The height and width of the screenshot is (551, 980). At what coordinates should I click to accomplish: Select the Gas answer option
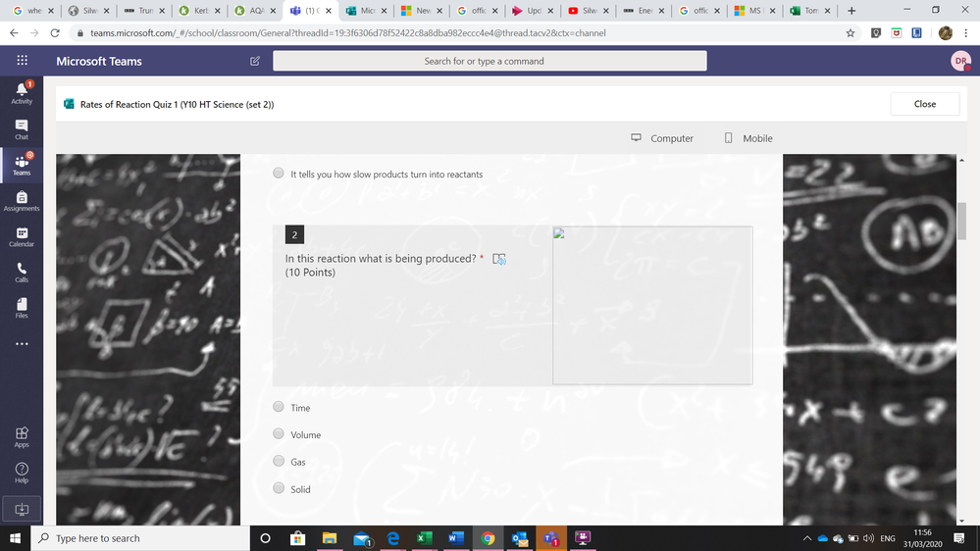279,461
